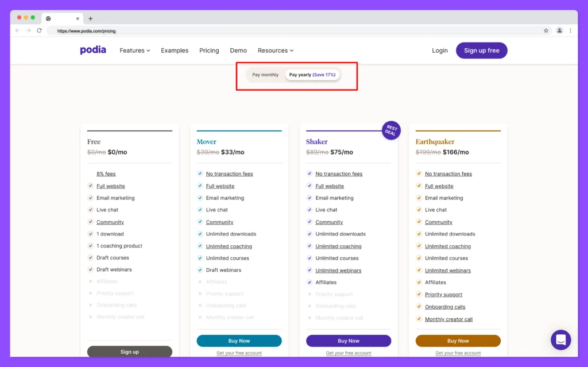The height and width of the screenshot is (367, 588).
Task: Click the browser reload icon
Action: click(x=39, y=30)
